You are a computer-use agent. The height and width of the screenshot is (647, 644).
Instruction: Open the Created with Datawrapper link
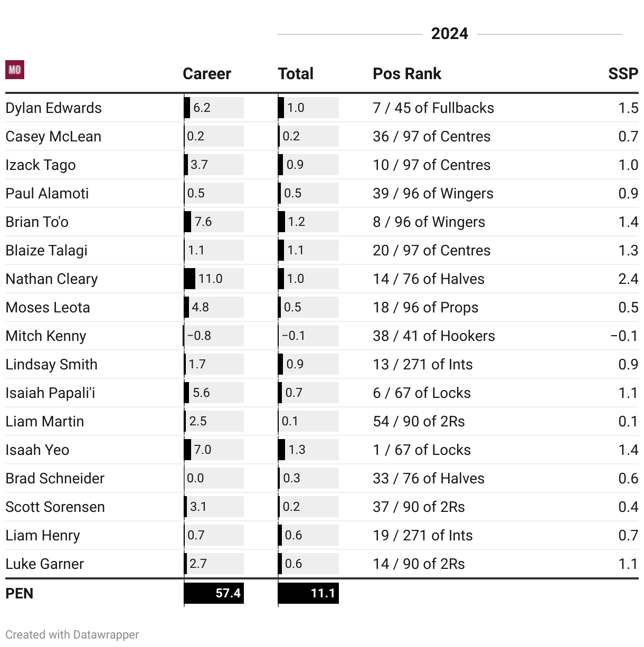(72, 634)
